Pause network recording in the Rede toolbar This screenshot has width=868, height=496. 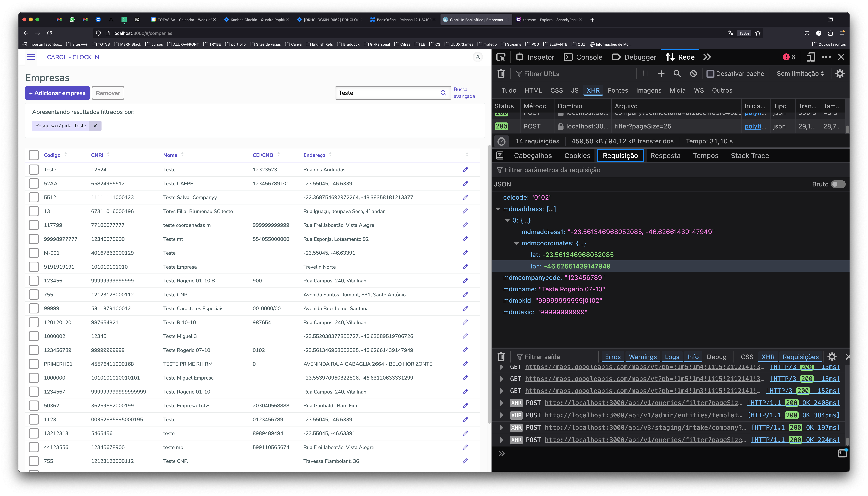pyautogui.click(x=645, y=74)
